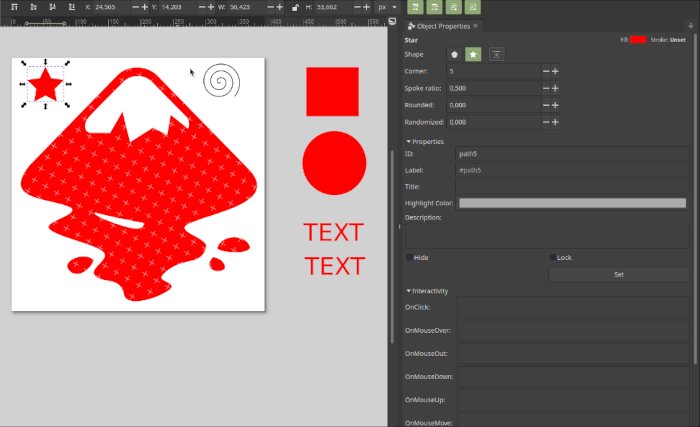Select the star shape icon

click(474, 54)
